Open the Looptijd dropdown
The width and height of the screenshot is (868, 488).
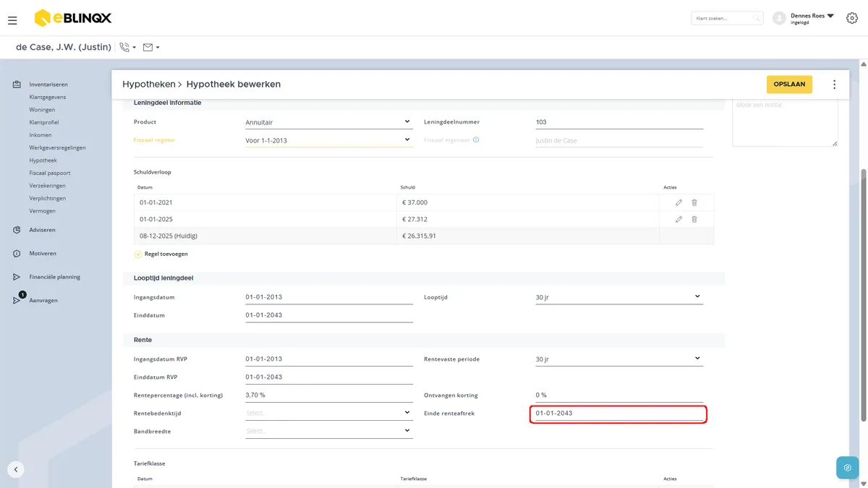619,297
